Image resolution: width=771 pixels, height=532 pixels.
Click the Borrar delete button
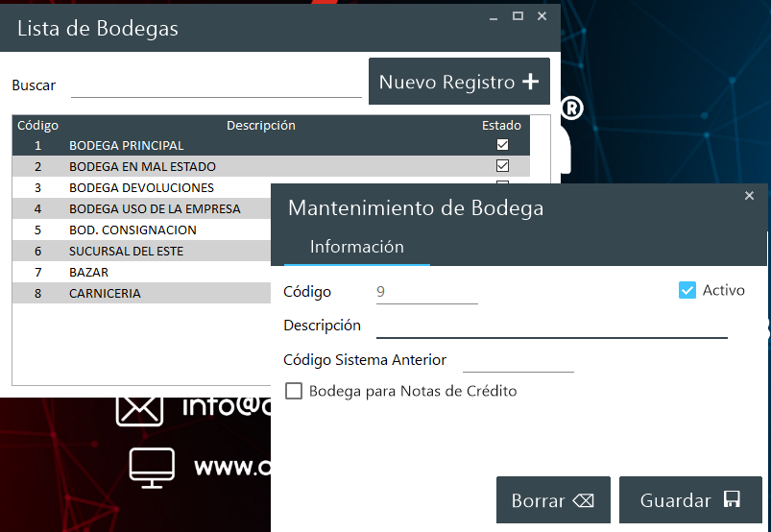point(552,500)
